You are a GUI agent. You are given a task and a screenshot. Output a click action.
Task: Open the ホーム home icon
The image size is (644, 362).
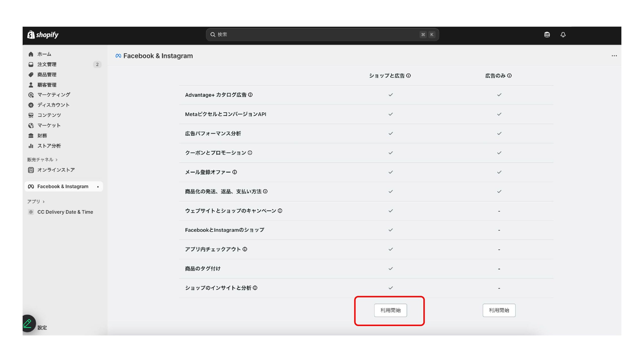coord(31,54)
